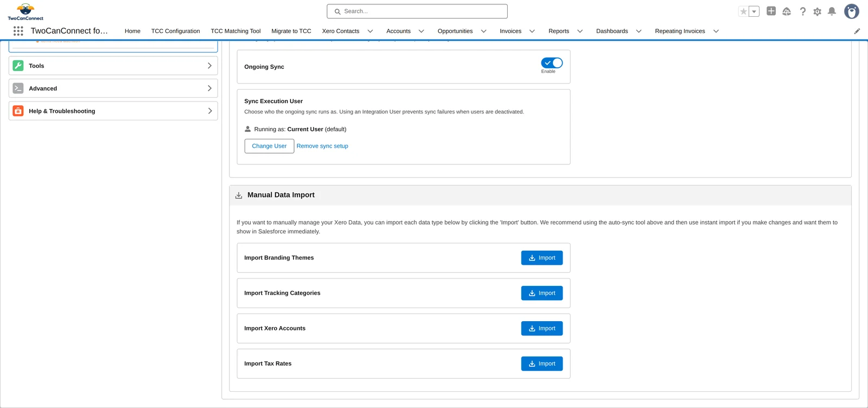Click the Remove sync setup link
868x408 pixels.
[322, 146]
